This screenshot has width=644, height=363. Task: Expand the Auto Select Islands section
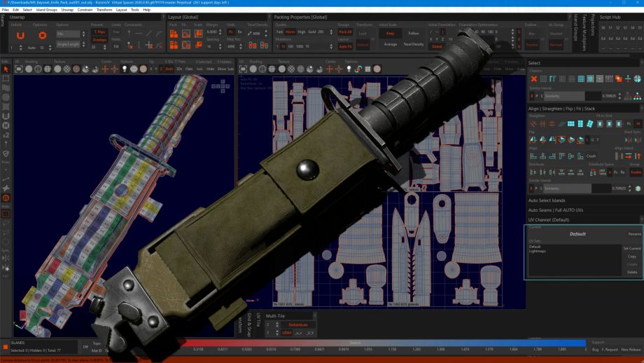[x=547, y=200]
